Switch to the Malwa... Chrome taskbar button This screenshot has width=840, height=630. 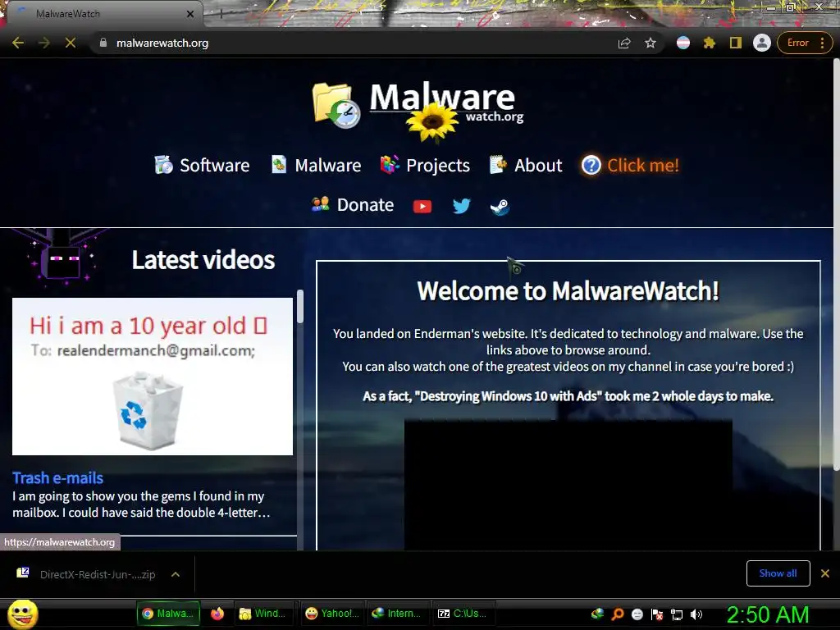click(x=168, y=614)
